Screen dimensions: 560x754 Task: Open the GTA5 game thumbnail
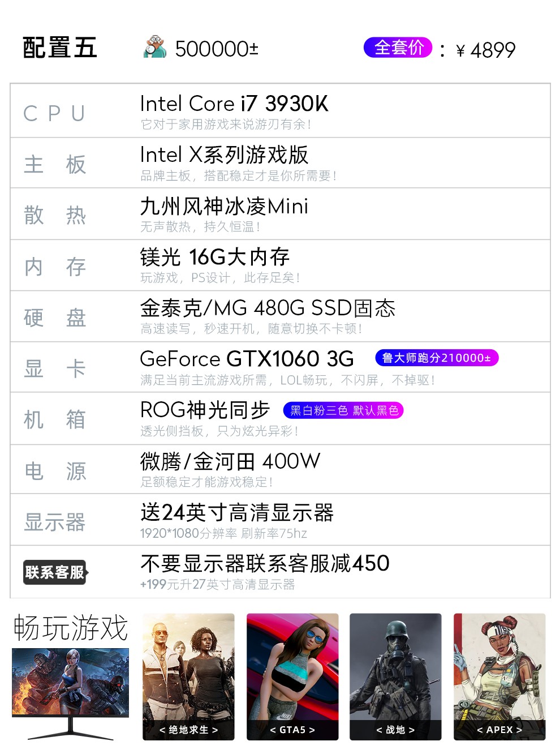pos(292,676)
